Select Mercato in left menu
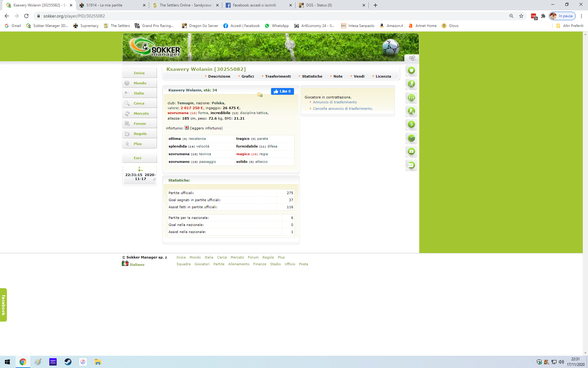588x368 pixels. click(x=141, y=113)
